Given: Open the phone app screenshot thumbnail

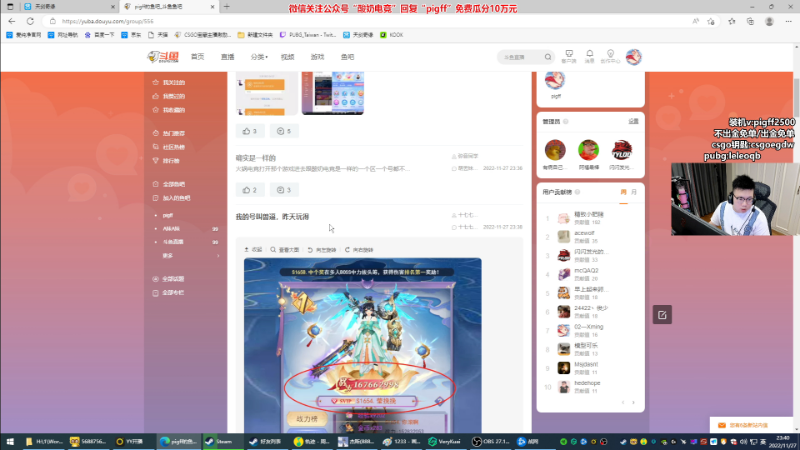Looking at the screenshot, I should [x=333, y=93].
